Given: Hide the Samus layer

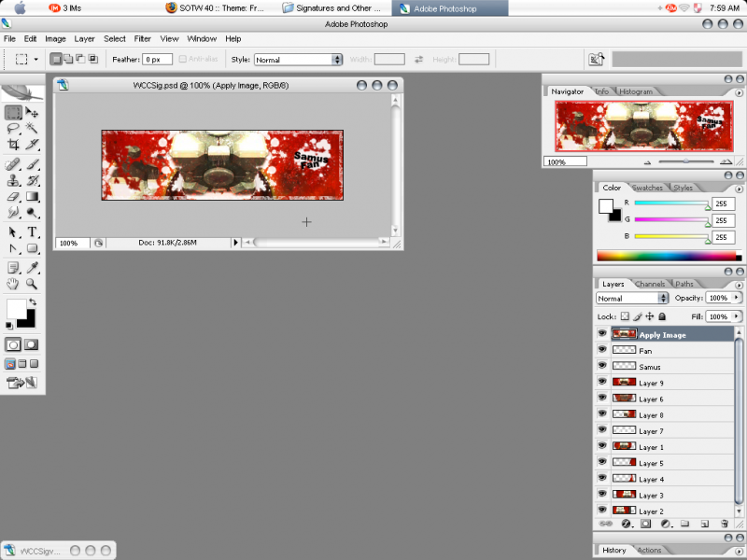Looking at the screenshot, I should (602, 366).
